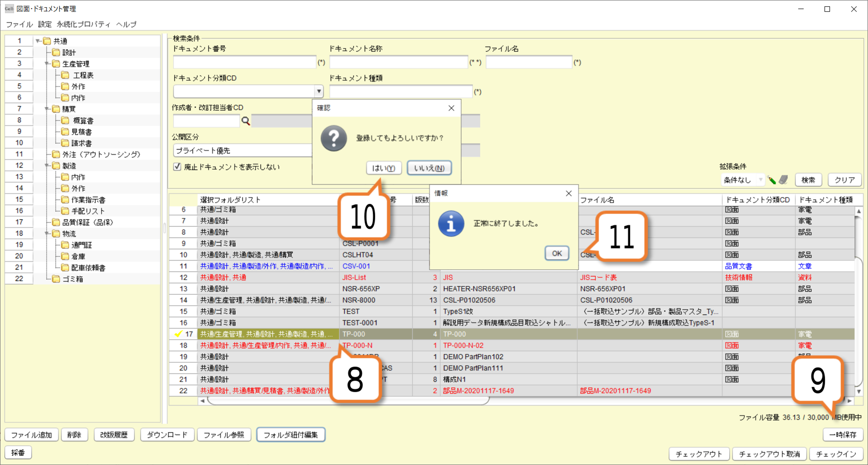Click the ドキュメント種類 input field

401,91
